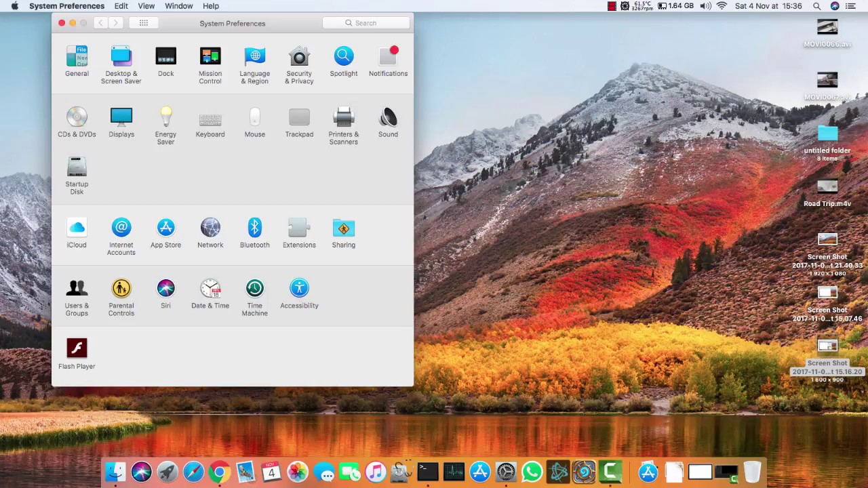This screenshot has height=488, width=868.
Task: Open the Trash in the Dock
Action: tap(752, 472)
